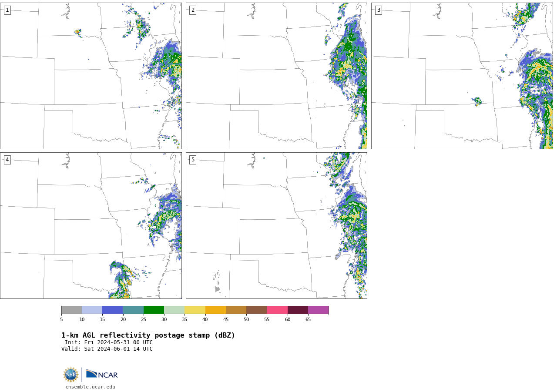Screen dimensions: 557x392
Task: Open ensemble member 5 reflectivity panel
Action: pos(276,225)
